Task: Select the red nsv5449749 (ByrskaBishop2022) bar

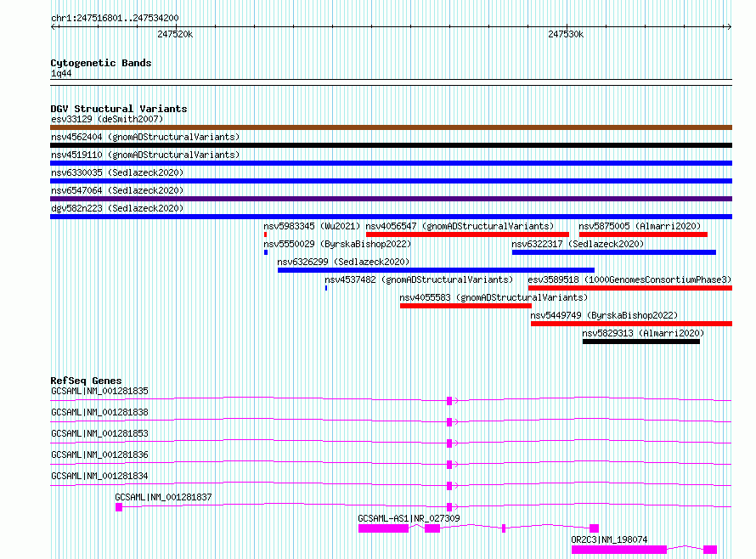Action: [x=632, y=324]
